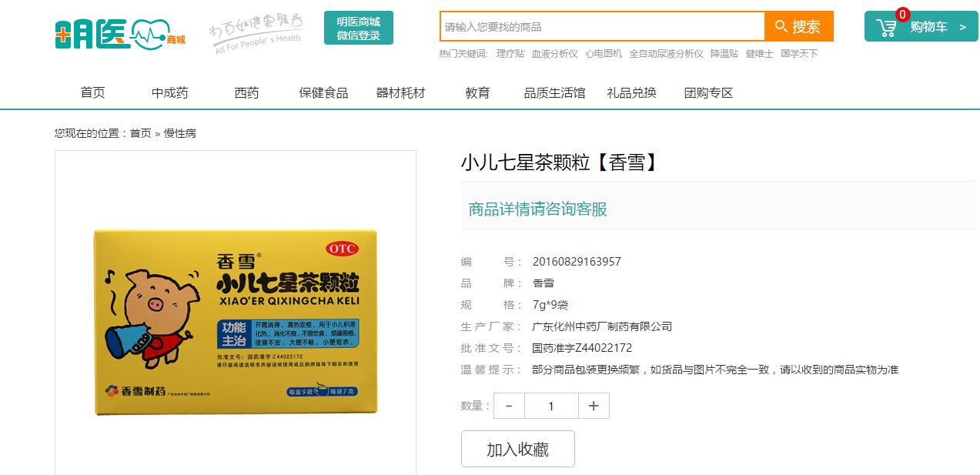Open the 器材耗材 navigation item

400,93
